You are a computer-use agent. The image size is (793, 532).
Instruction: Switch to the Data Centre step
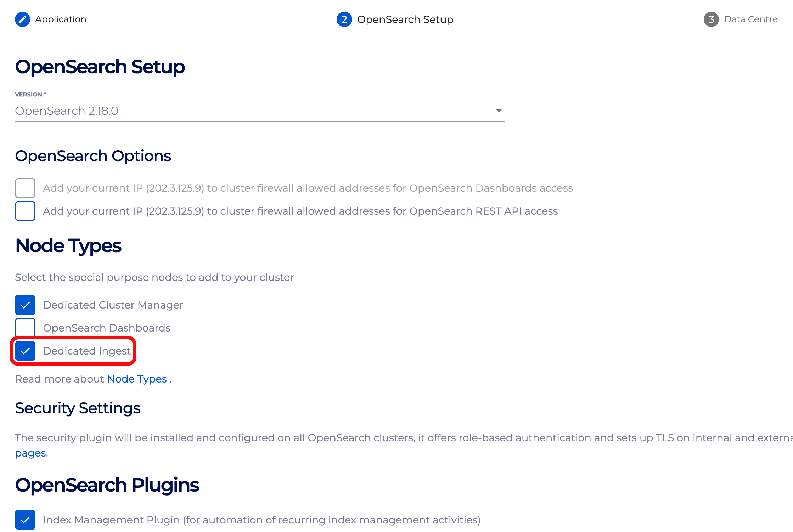click(751, 19)
